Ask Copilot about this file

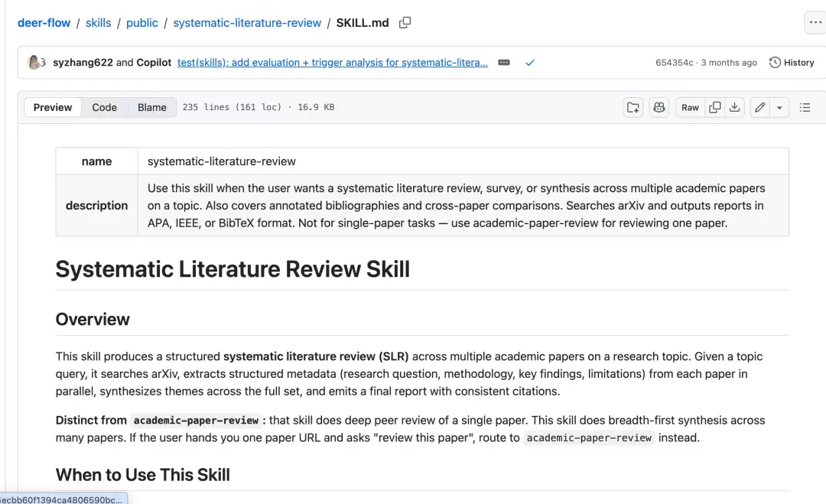tap(659, 107)
